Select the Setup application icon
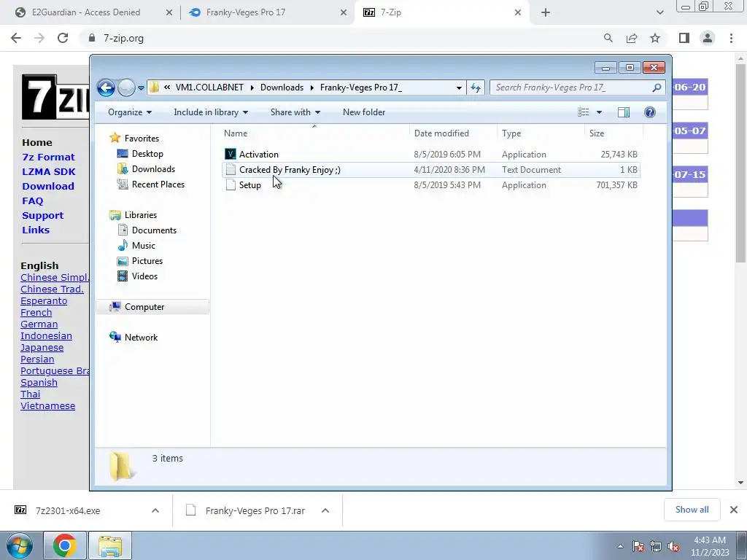 click(x=231, y=184)
